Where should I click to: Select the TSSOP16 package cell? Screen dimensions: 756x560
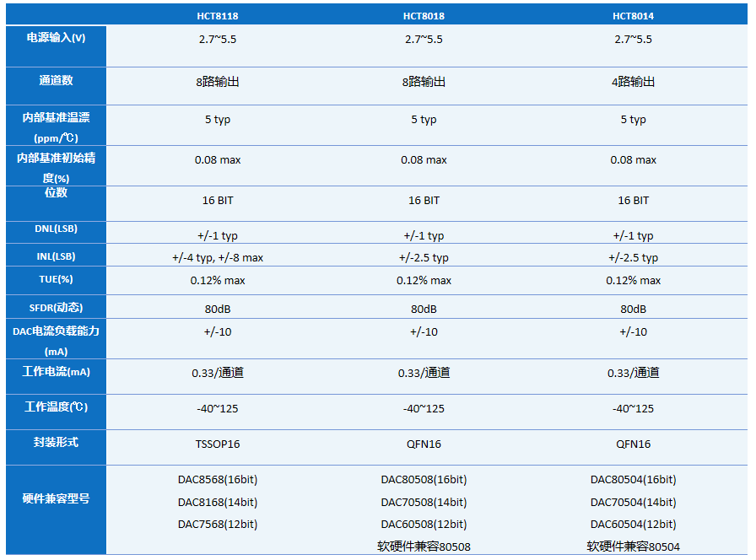(x=218, y=444)
